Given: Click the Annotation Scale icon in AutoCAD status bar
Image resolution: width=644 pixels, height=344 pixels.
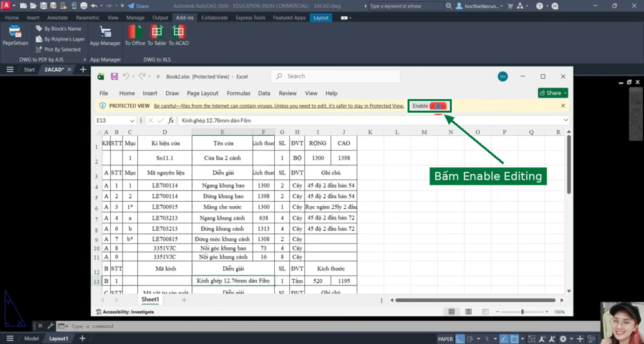Looking at the screenshot, I should (x=542, y=339).
